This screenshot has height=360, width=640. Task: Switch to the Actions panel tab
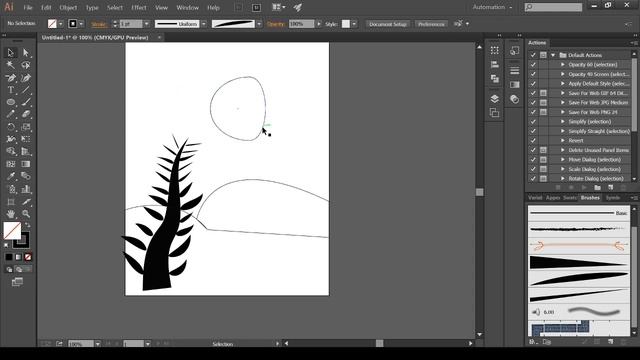tap(537, 42)
